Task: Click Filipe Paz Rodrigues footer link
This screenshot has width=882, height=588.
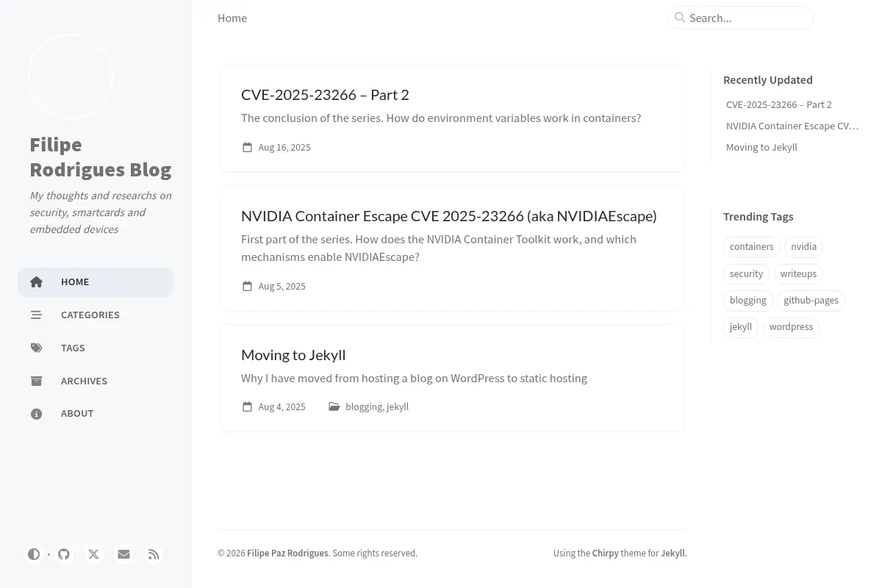Action: click(287, 553)
